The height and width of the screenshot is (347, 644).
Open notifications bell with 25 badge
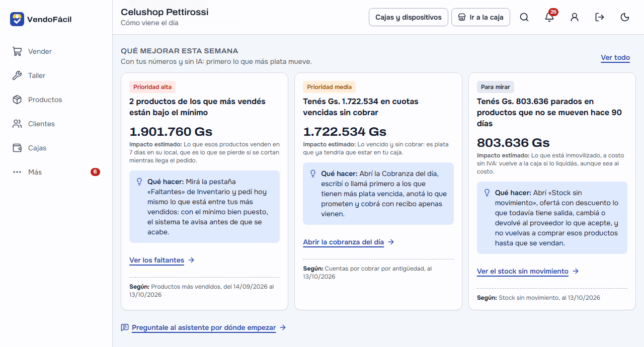(x=549, y=17)
